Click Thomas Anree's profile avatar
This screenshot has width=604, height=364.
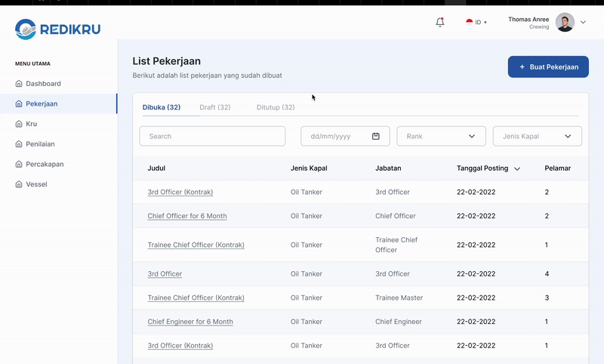[565, 23]
